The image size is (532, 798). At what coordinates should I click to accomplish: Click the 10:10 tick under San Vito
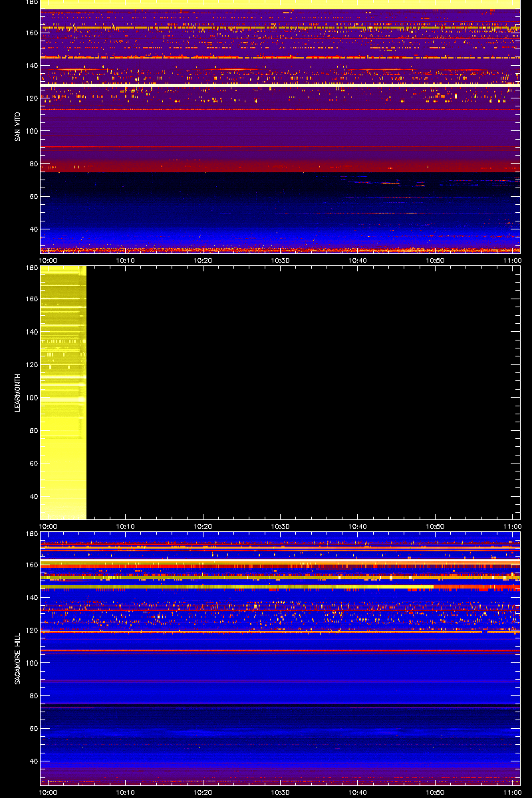pos(126,260)
